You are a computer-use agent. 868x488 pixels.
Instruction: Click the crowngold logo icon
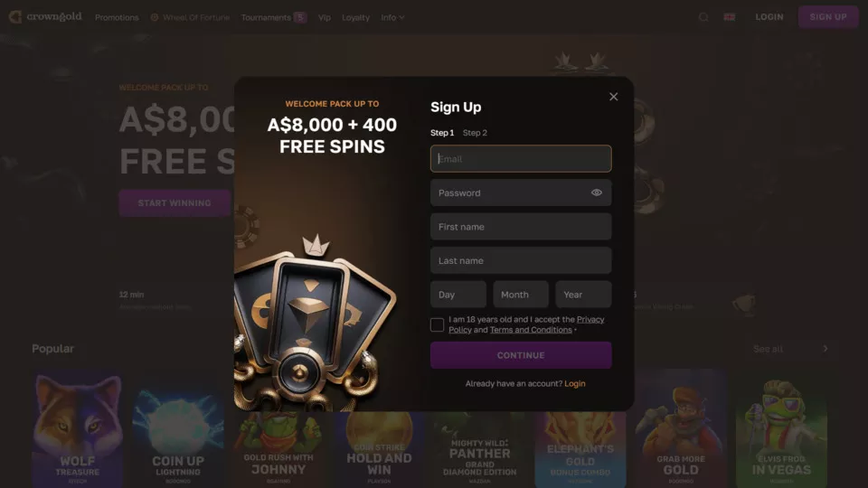click(15, 16)
